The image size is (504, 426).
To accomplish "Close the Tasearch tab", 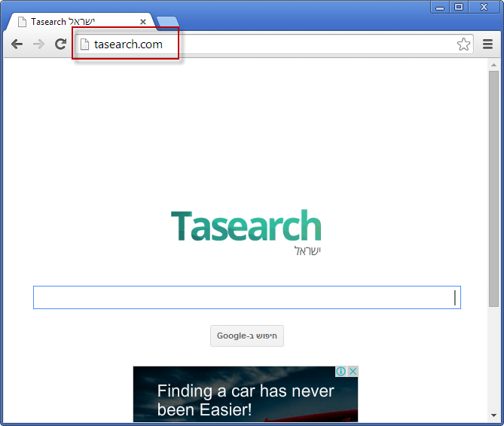I will click(x=143, y=22).
